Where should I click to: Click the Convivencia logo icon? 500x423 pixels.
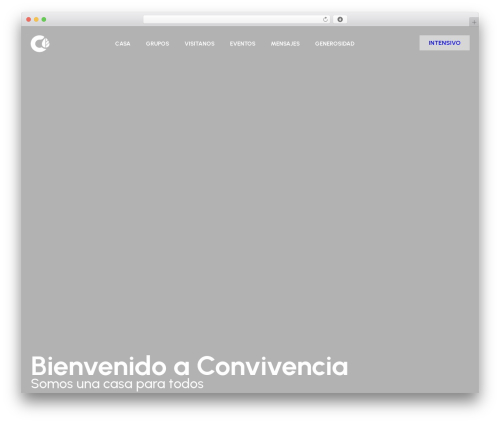40,43
